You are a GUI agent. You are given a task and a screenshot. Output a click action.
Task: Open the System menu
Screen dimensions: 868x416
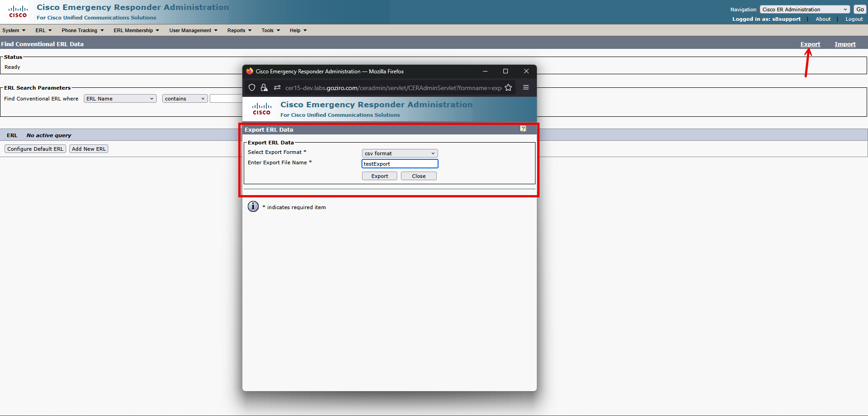(14, 30)
